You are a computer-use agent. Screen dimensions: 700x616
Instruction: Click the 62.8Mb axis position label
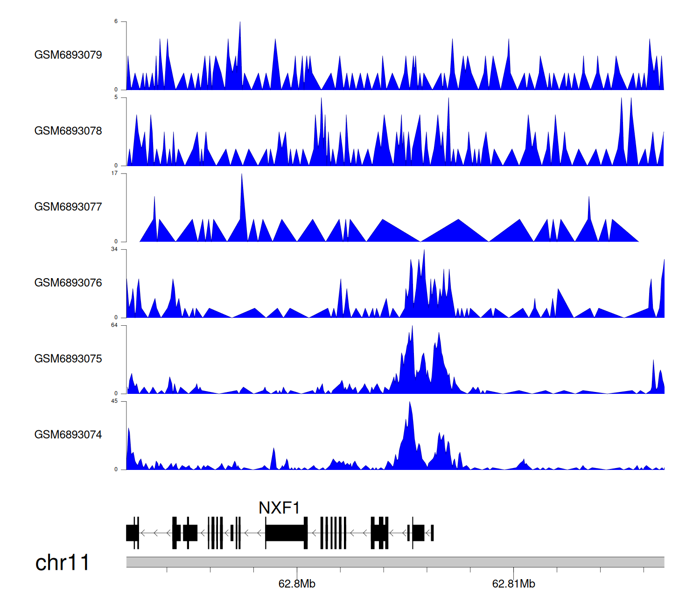(297, 584)
